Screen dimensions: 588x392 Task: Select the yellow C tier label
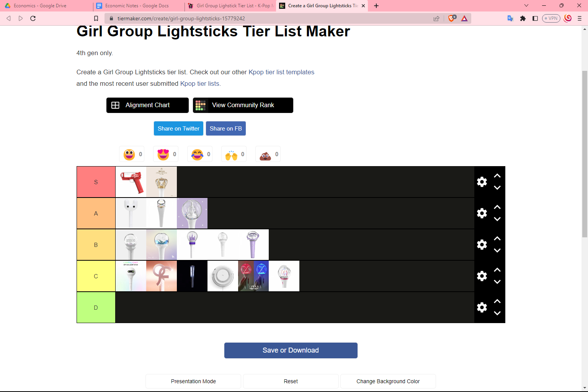[96, 276]
